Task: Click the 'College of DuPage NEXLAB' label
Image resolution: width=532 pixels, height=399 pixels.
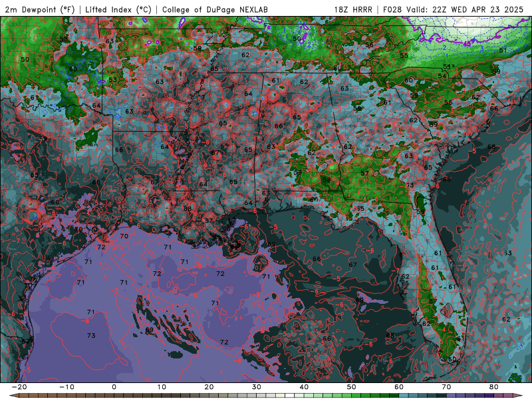Action: pos(215,9)
